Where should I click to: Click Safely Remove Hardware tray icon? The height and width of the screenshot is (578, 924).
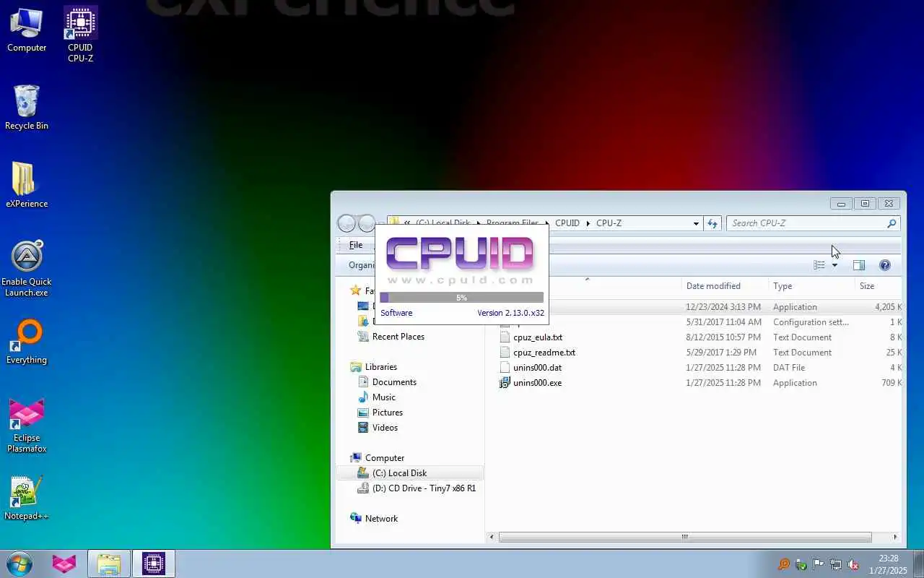(801, 564)
